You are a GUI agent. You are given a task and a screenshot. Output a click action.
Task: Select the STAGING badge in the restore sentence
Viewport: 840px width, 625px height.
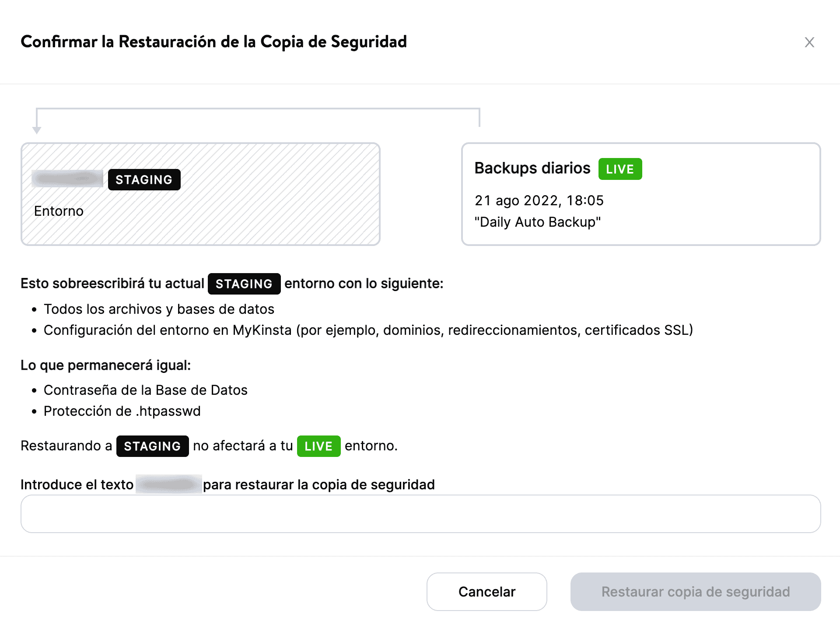(152, 446)
